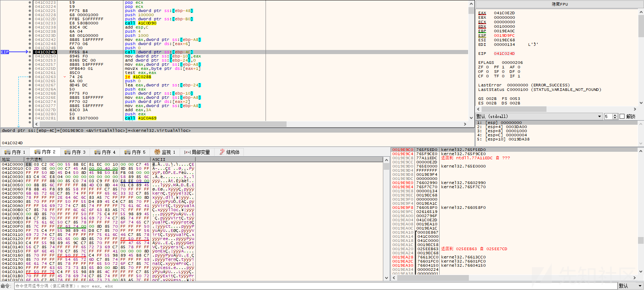Click disassembly horizontal scrollbar left arrow

tap(36, 124)
